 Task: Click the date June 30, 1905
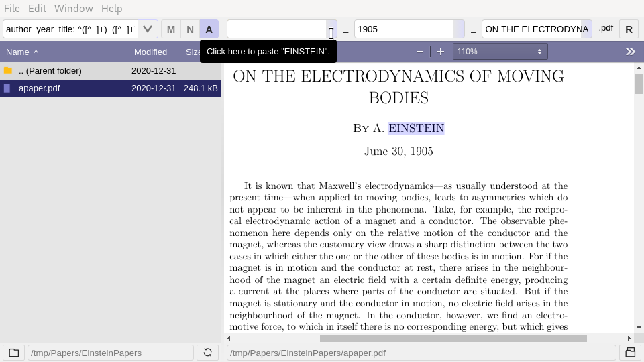[x=398, y=152]
